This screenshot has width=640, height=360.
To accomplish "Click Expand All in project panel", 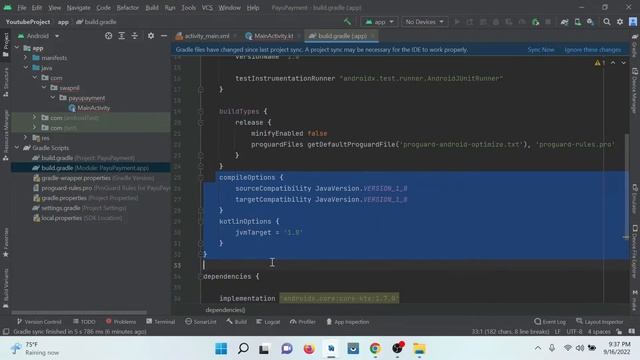I will click(122, 36).
